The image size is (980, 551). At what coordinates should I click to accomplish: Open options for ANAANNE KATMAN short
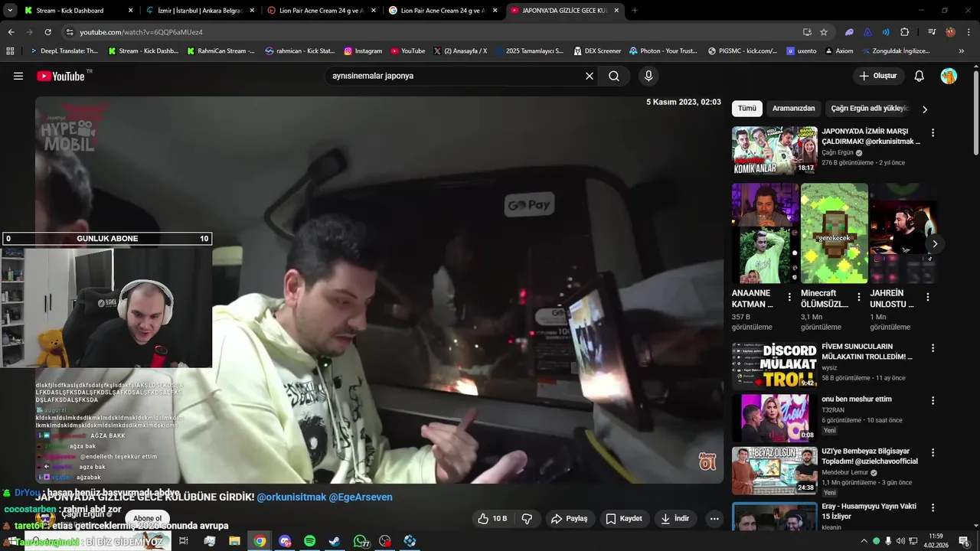click(789, 297)
